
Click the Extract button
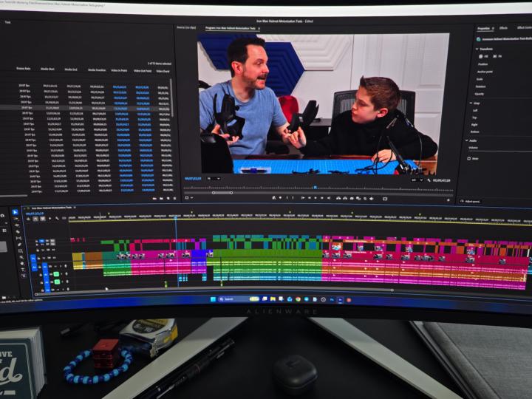(x=345, y=198)
